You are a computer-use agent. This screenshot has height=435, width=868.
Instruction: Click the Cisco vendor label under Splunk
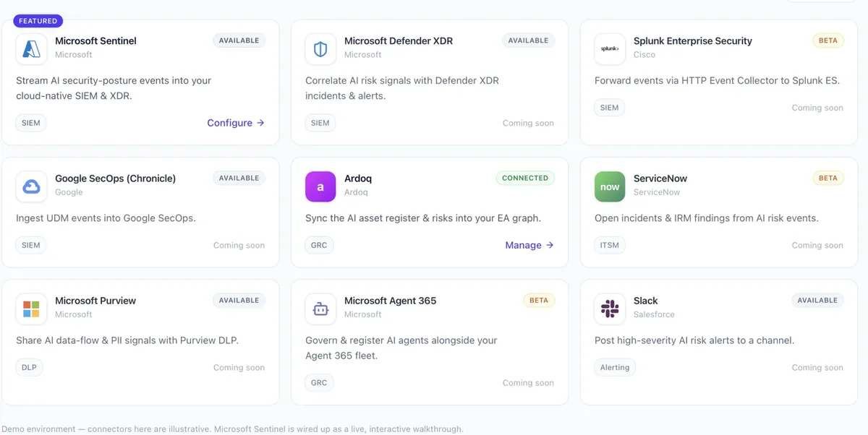(644, 55)
